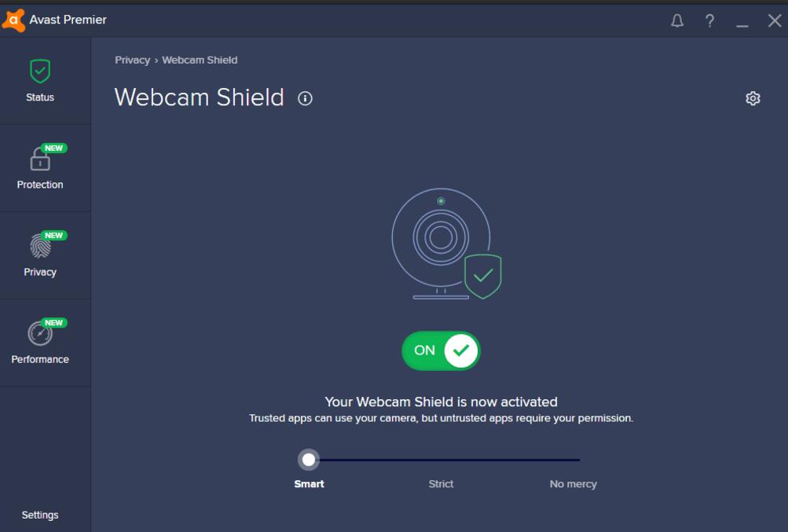Open the Performance gauge icon
Image resolution: width=788 pixels, height=532 pixels.
click(40, 333)
